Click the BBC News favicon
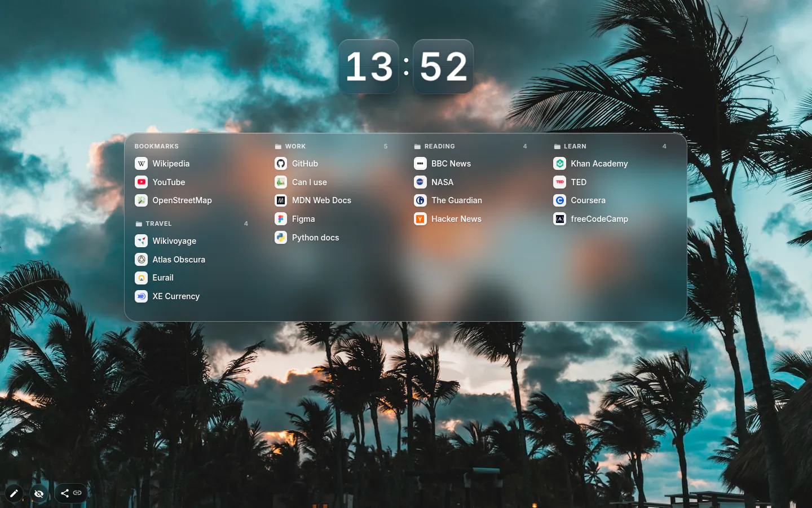Viewport: 812px width, 508px height. pos(420,164)
